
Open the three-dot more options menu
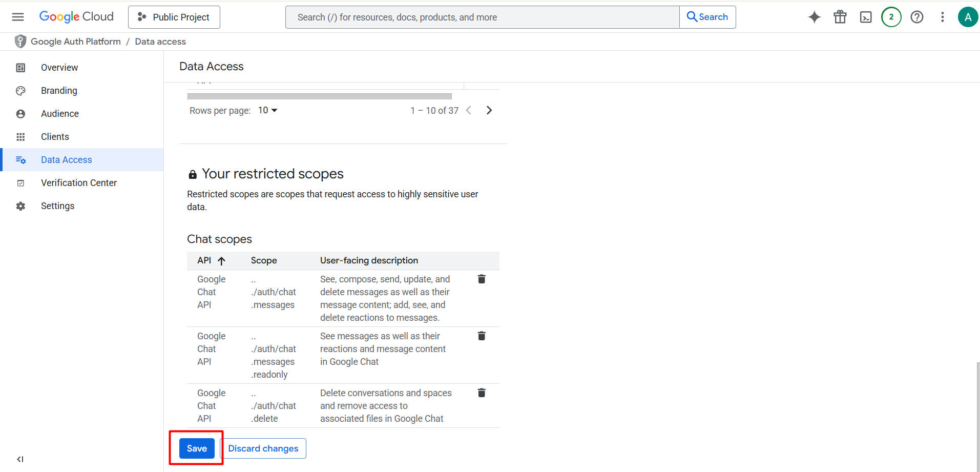[943, 17]
